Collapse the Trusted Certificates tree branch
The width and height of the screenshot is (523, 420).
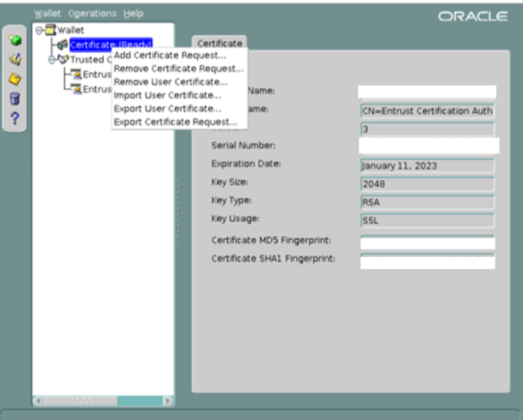[x=52, y=60]
